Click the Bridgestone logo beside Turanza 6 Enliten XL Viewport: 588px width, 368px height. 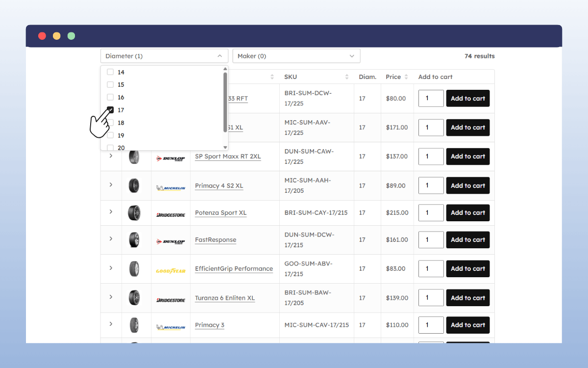tap(171, 300)
